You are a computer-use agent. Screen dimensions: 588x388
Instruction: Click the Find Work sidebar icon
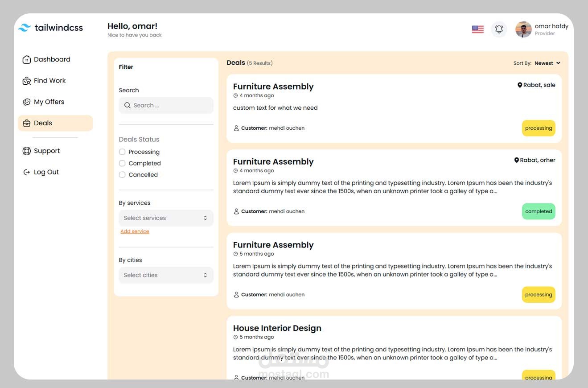tap(26, 81)
